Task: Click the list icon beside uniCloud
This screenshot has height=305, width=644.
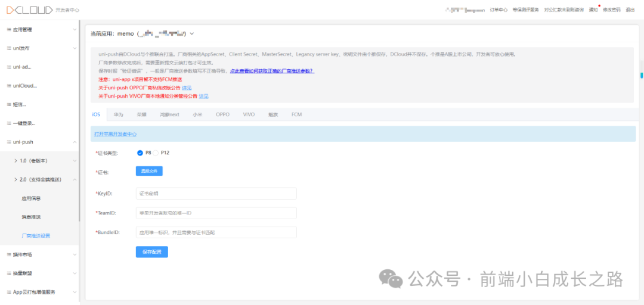Action: pyautogui.click(x=9, y=86)
